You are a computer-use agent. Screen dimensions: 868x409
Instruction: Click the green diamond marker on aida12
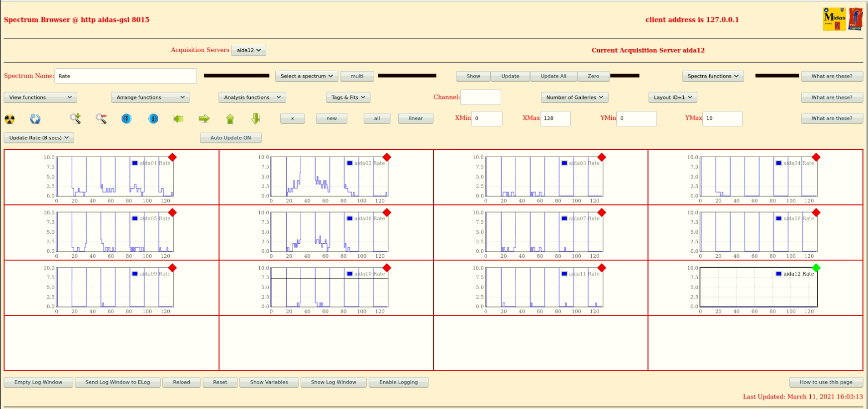tap(816, 268)
